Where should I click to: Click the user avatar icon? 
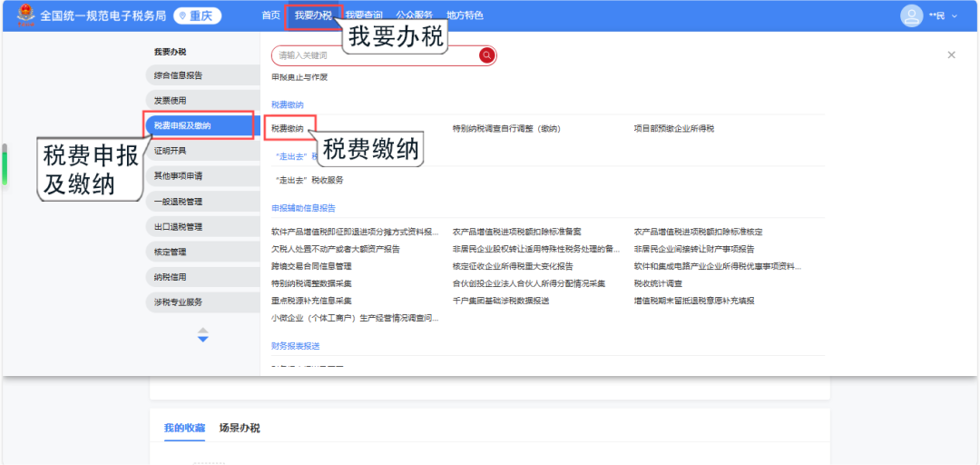(911, 15)
